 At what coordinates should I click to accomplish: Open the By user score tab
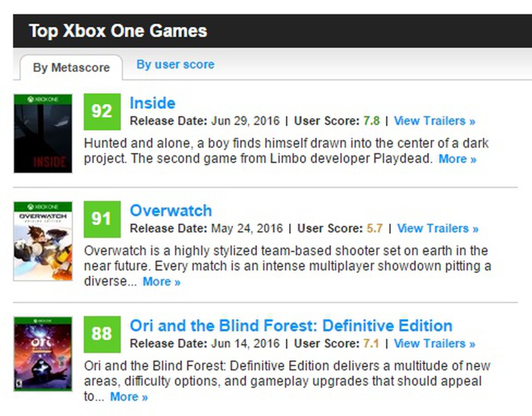(x=175, y=64)
